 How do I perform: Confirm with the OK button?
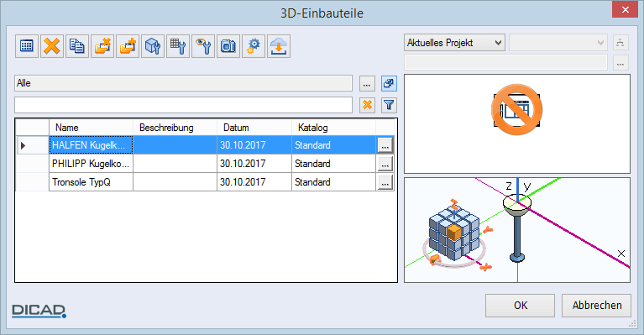[520, 306]
